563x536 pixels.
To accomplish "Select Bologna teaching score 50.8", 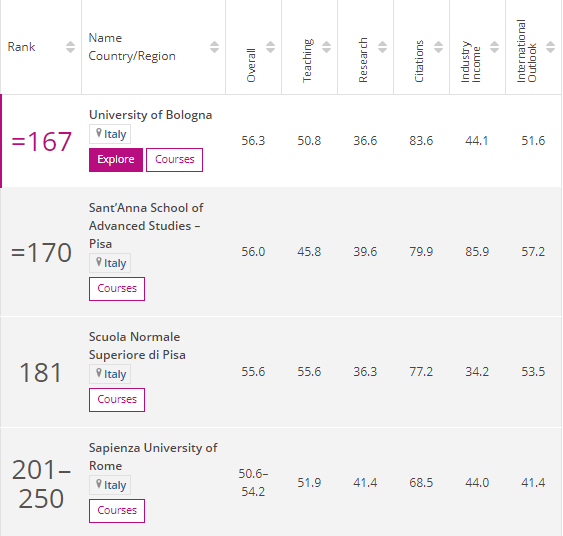I will click(309, 141).
